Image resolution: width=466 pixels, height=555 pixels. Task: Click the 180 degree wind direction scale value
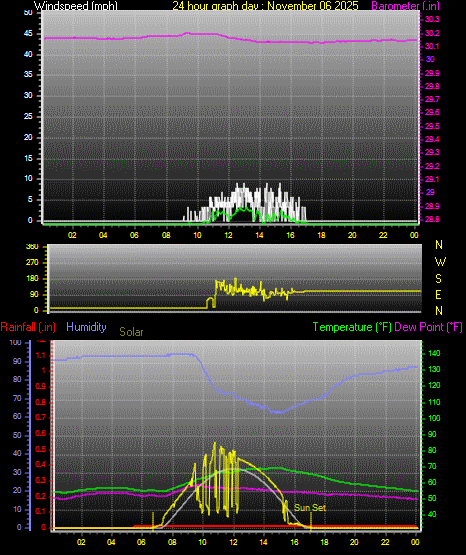pos(32,279)
